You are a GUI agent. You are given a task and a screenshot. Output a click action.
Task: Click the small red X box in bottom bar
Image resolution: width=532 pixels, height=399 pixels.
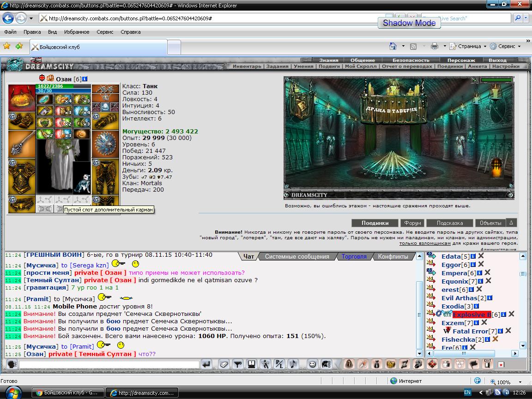click(x=501, y=365)
